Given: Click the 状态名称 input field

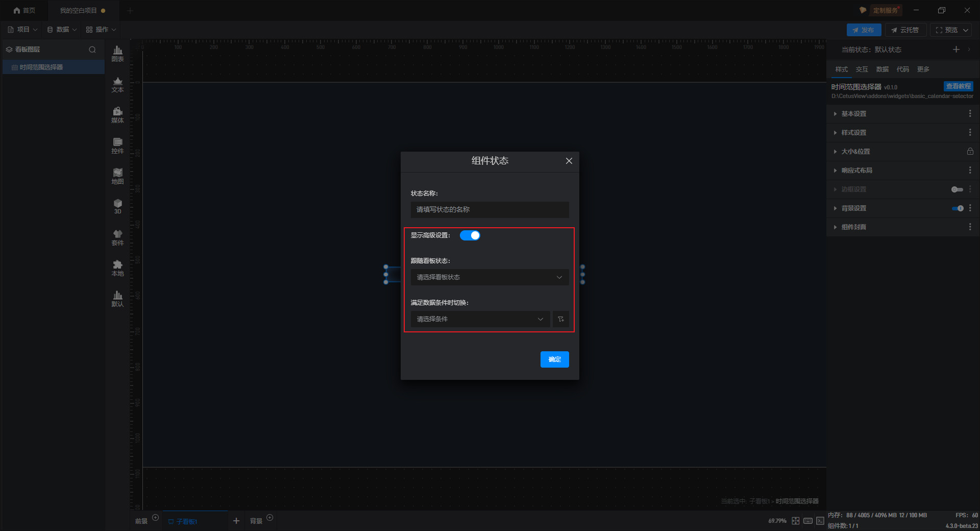Looking at the screenshot, I should (490, 210).
